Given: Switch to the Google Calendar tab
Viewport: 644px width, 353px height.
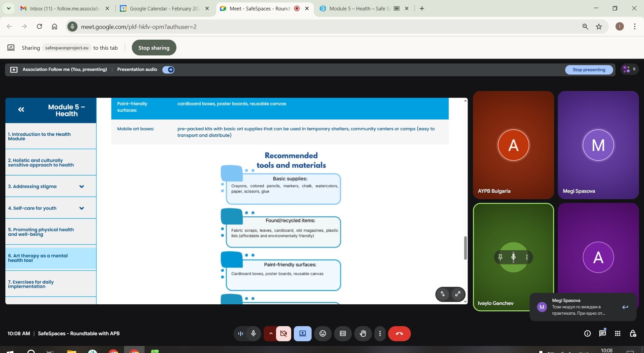Looking at the screenshot, I should click(x=164, y=8).
